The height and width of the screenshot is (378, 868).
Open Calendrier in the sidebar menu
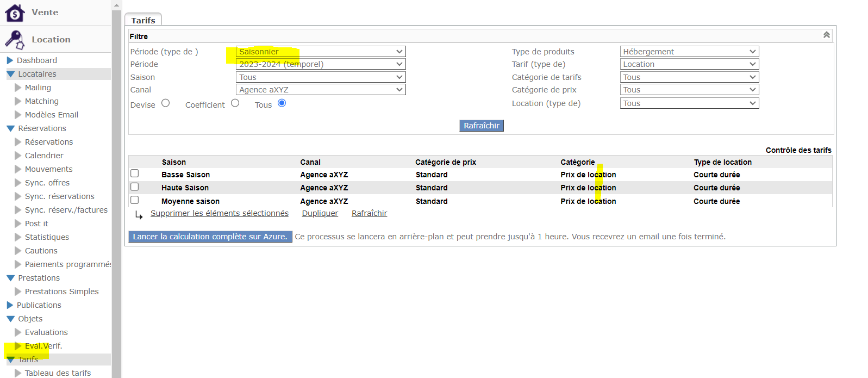point(44,156)
